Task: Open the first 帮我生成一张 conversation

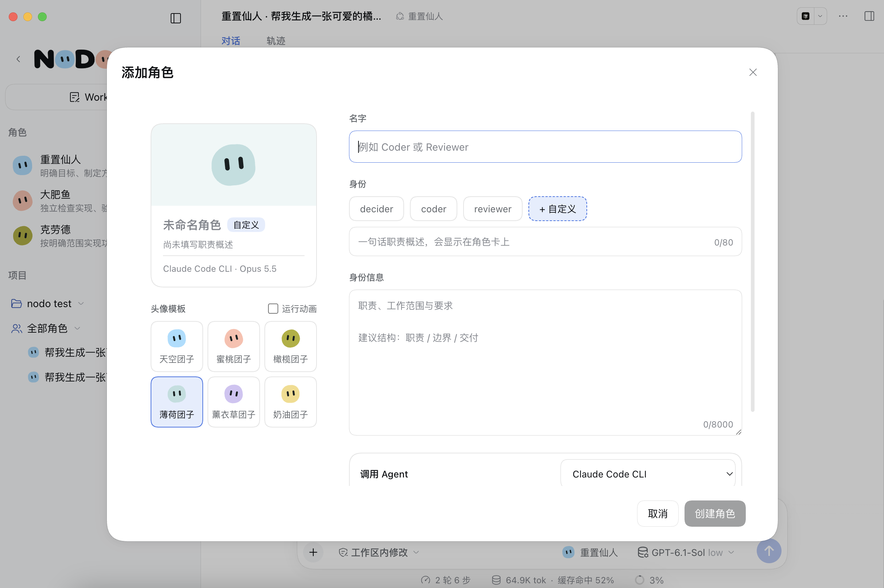Action: [67, 352]
